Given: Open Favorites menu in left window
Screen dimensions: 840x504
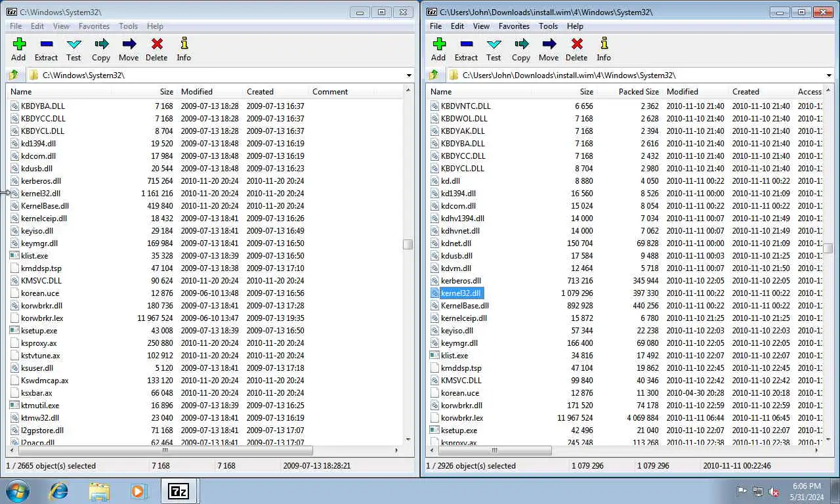Looking at the screenshot, I should (x=94, y=26).
